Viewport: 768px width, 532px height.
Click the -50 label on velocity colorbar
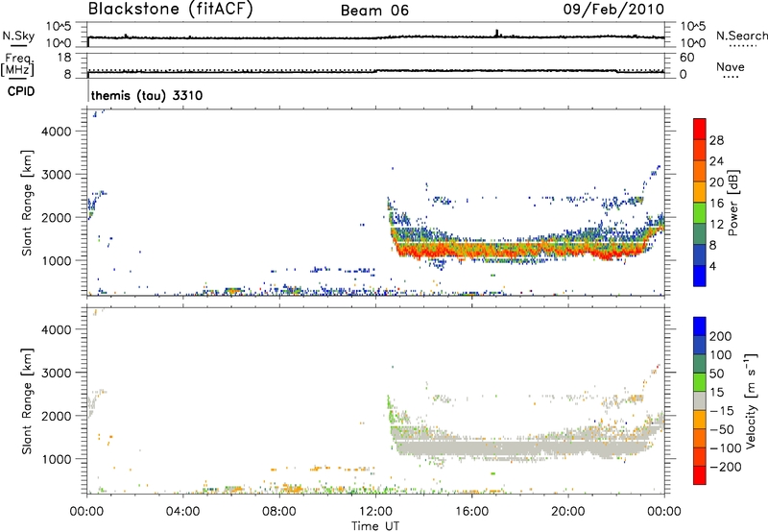[x=722, y=429]
